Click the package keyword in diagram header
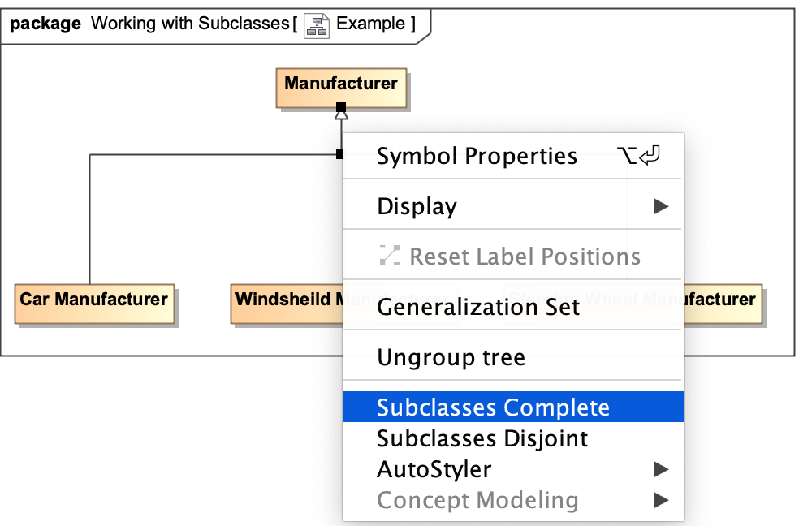 click(45, 23)
